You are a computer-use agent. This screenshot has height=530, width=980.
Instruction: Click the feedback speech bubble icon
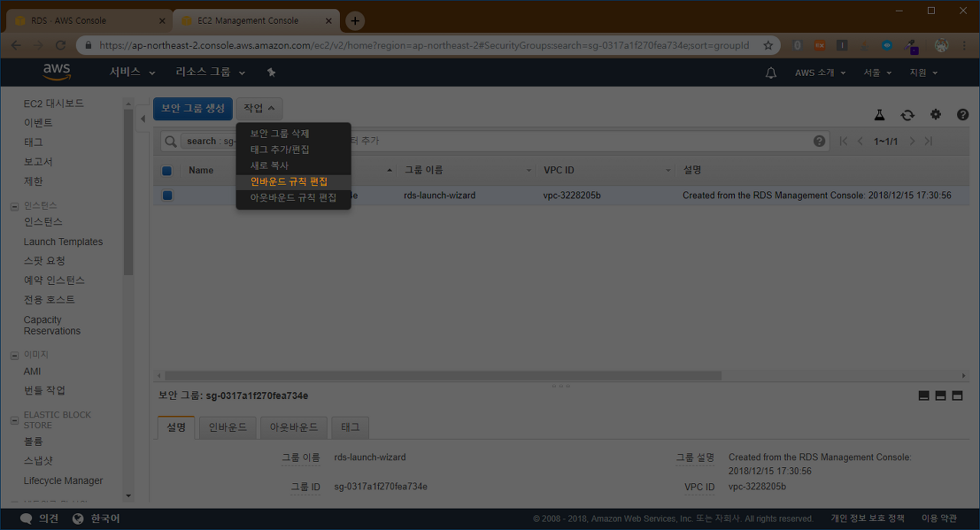tap(26, 519)
